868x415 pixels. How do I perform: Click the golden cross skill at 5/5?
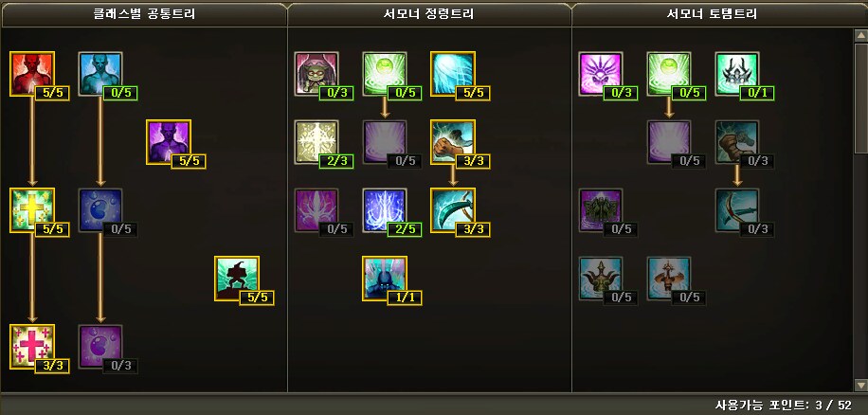pos(32,209)
